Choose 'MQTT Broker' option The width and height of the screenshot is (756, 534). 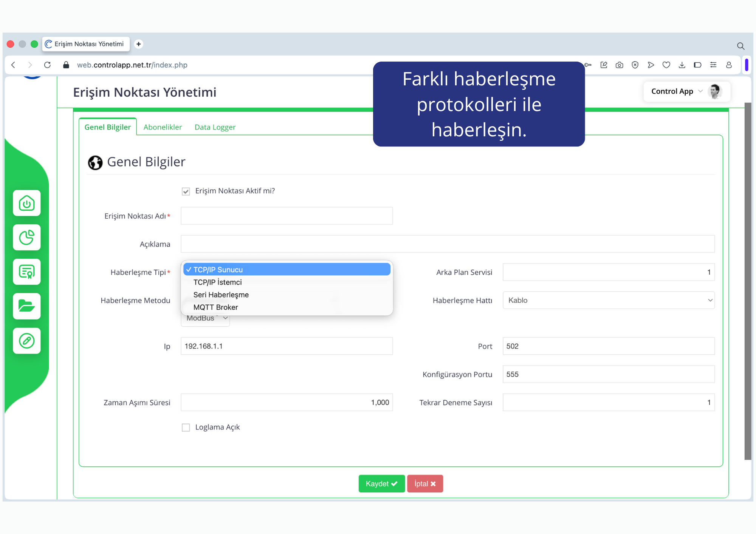(x=287, y=307)
